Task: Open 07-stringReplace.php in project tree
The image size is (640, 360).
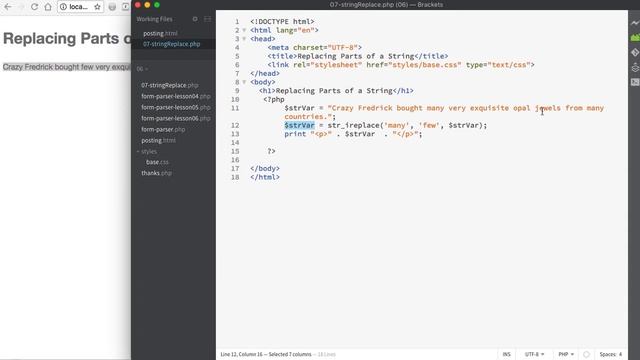Action: pos(170,85)
